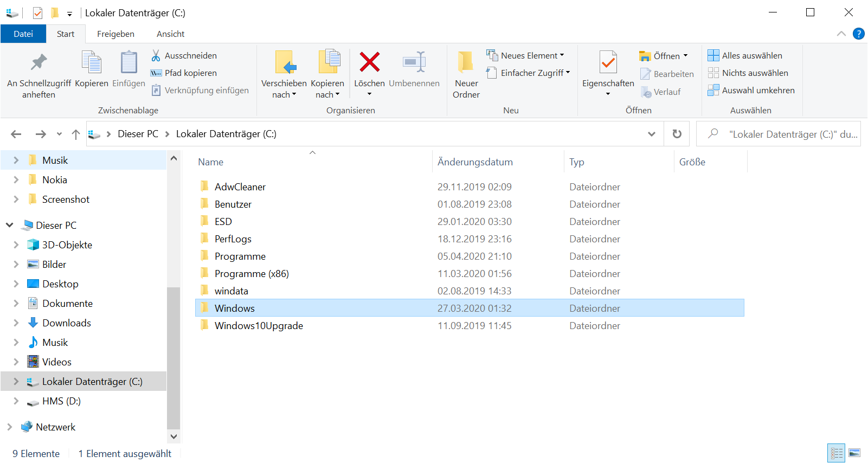Open Kopieren nach folder menu
This screenshot has height=463, width=868.
(327, 74)
